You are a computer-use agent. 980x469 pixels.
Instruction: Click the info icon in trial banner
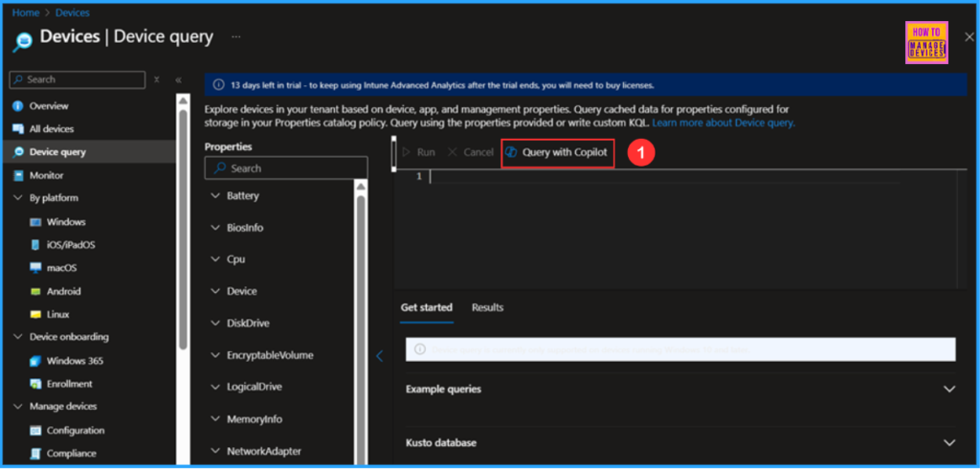point(219,84)
